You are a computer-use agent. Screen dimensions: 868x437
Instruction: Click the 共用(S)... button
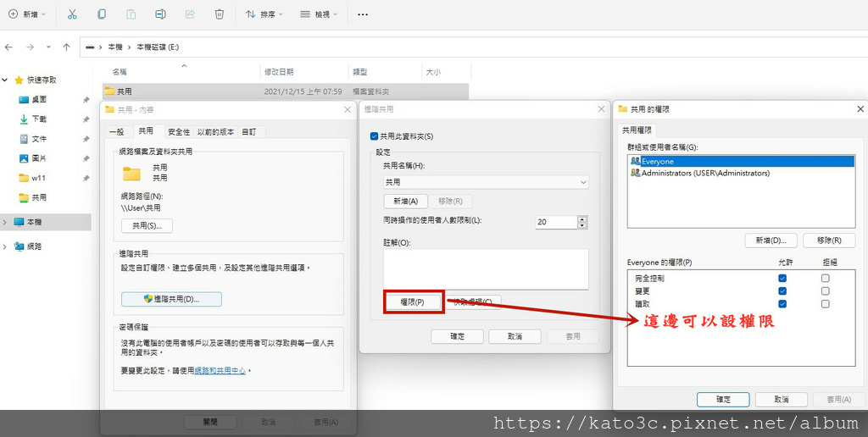(147, 225)
